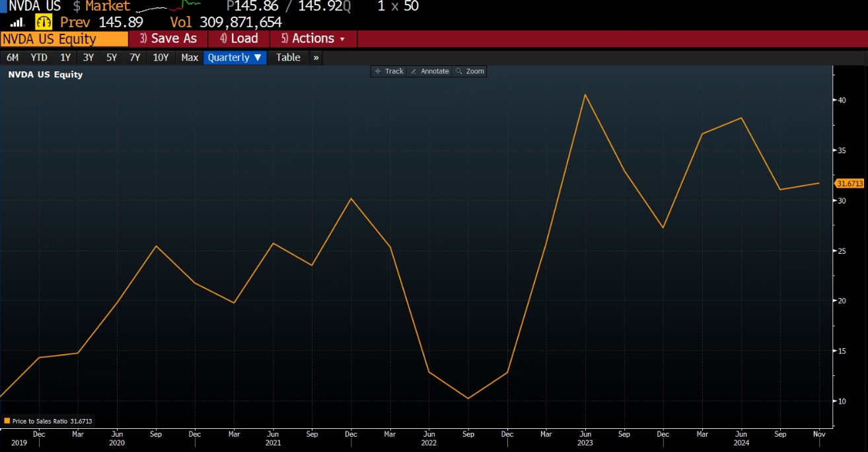Image resolution: width=868 pixels, height=452 pixels.
Task: Click the NVDA US Equity chart title
Action: [x=46, y=75]
